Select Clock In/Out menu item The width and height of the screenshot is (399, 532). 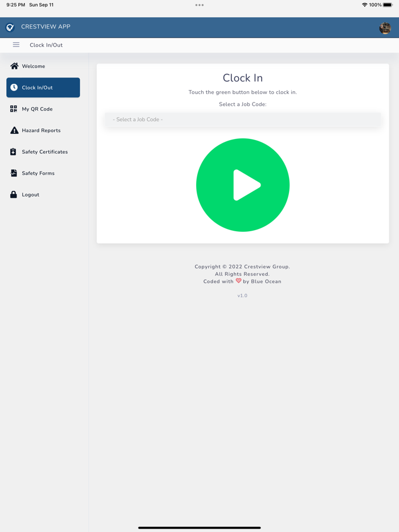click(43, 88)
